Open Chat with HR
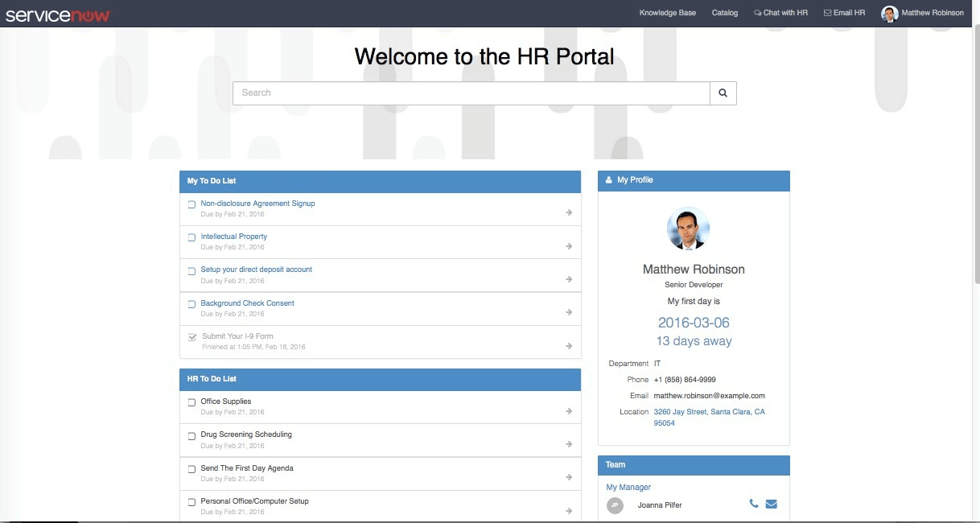Screen dimensions: 980x523 pos(780,13)
